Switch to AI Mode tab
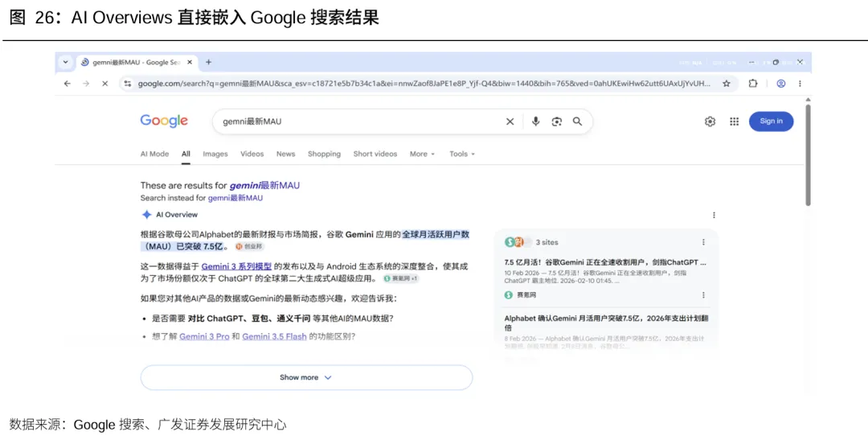Image resolution: width=868 pixels, height=440 pixels. point(154,154)
